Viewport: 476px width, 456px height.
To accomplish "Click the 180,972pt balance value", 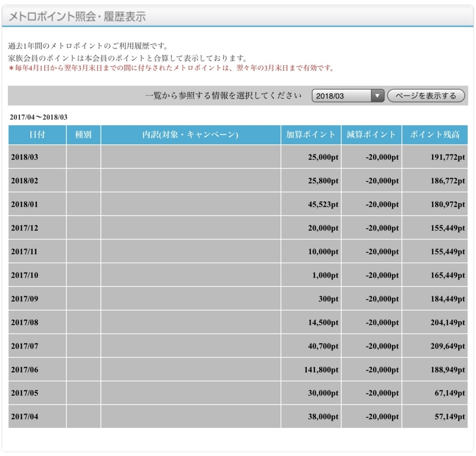I will click(x=448, y=205).
